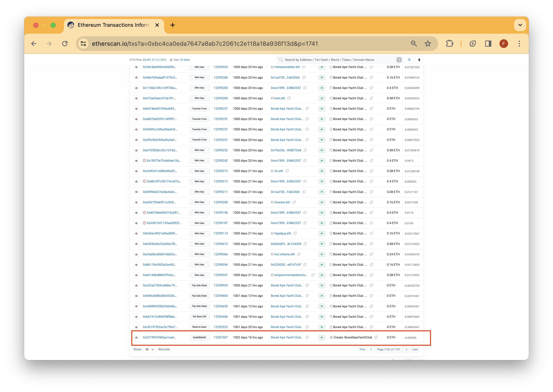Open sender 0x1acF3E...Feb22bfc for block 12299286
This screenshot has height=392, width=553.
coord(285,77)
